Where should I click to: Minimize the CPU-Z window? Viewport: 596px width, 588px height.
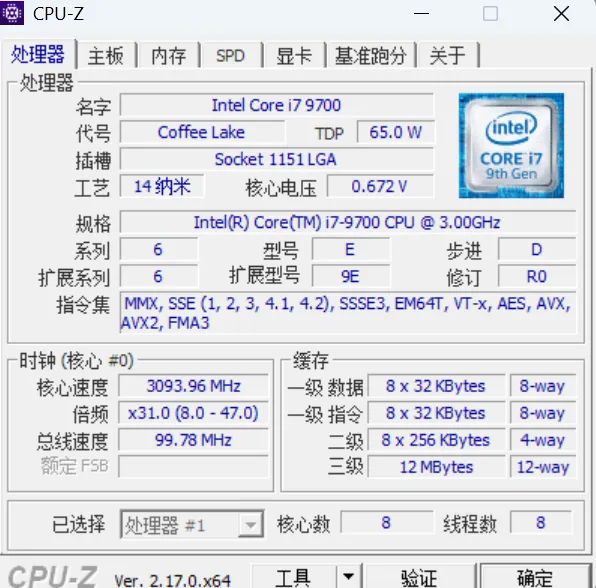coord(421,14)
